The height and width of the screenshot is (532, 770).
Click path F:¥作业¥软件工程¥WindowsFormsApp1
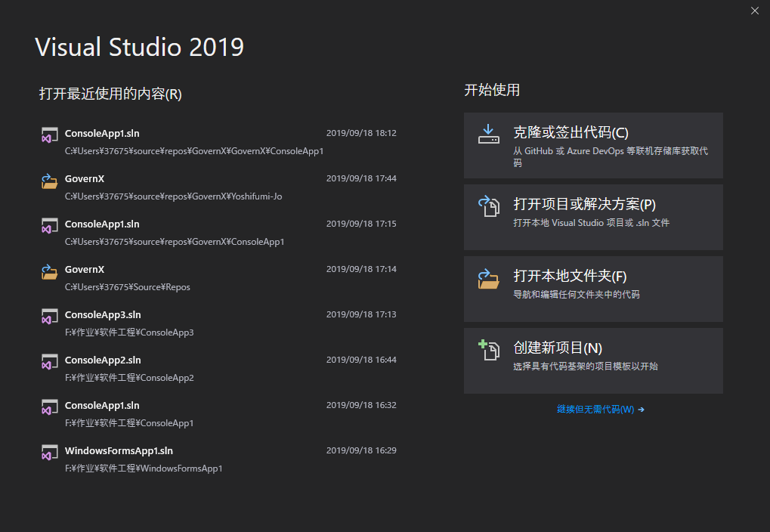[144, 468]
